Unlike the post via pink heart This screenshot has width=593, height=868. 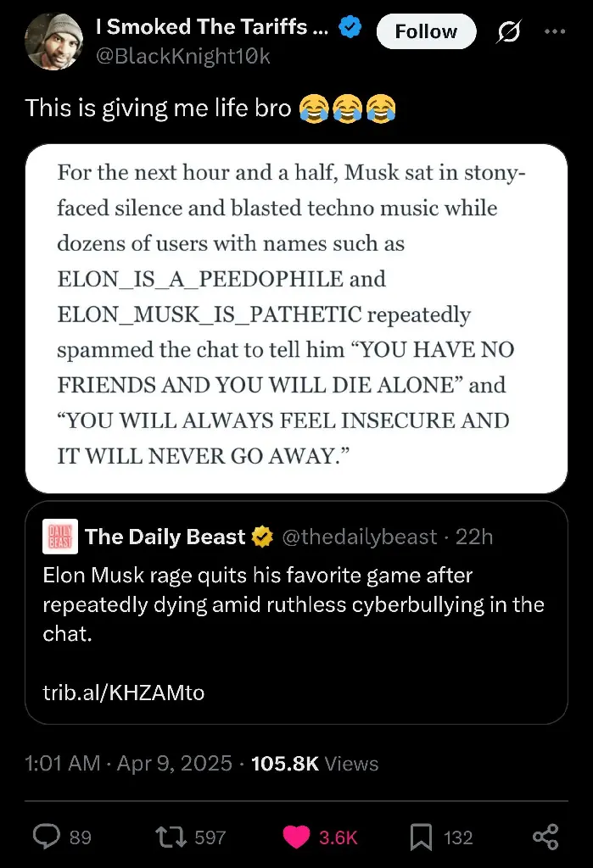[x=297, y=837]
